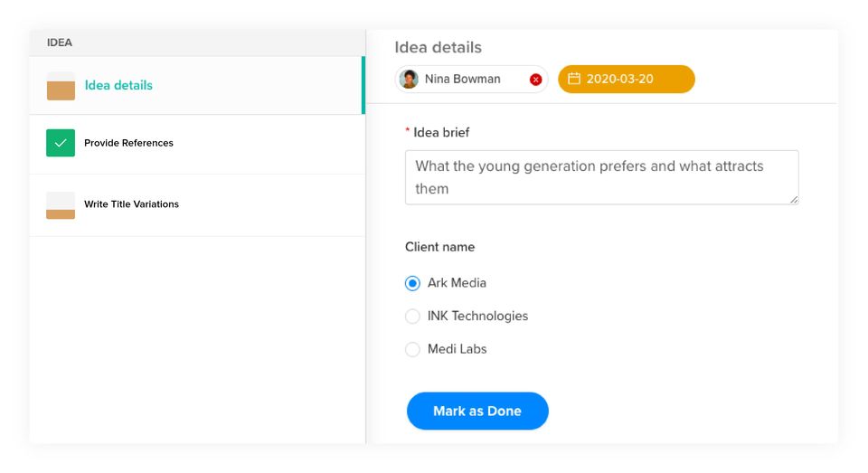Click the Ark Media option label
Viewport: 868px width, 473px height.
point(457,283)
